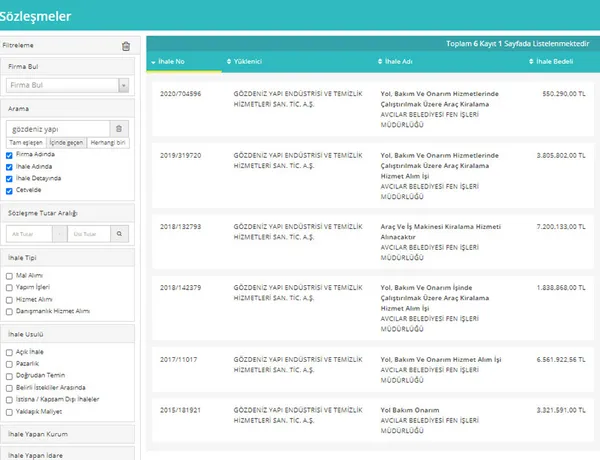Expand the İhale Yapan İdare section
Screen dimensions: 600x460
pyautogui.click(x=67, y=455)
